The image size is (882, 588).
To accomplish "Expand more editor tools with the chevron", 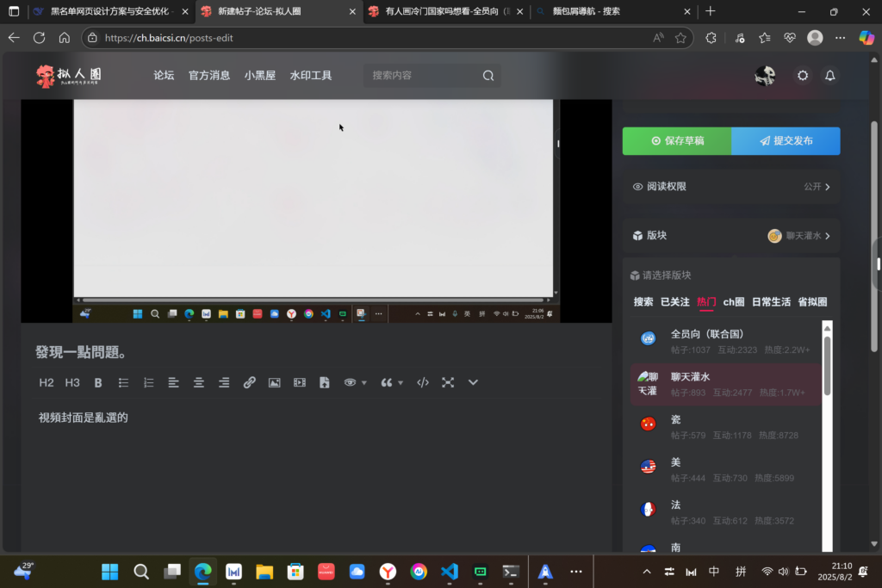I will (473, 382).
